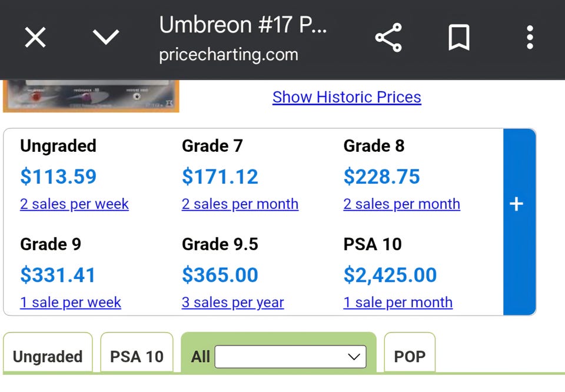
Task: Close the browser custom tab
Action: coord(35,38)
